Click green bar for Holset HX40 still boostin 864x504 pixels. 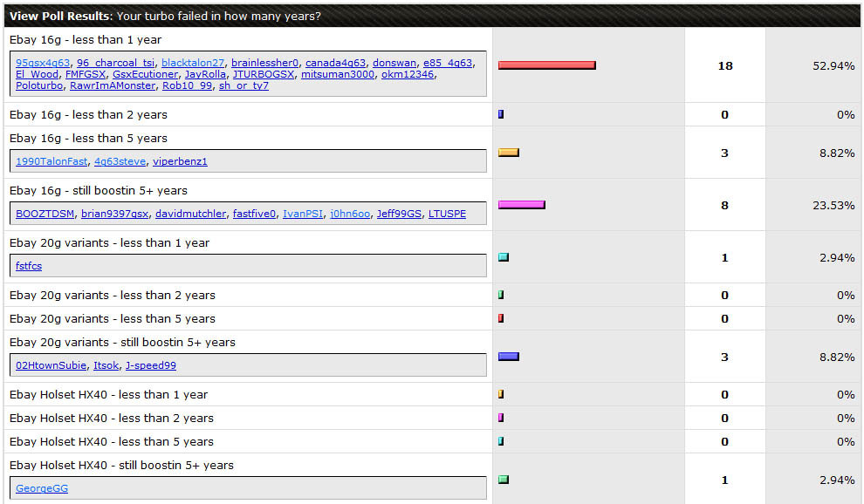[504, 480]
